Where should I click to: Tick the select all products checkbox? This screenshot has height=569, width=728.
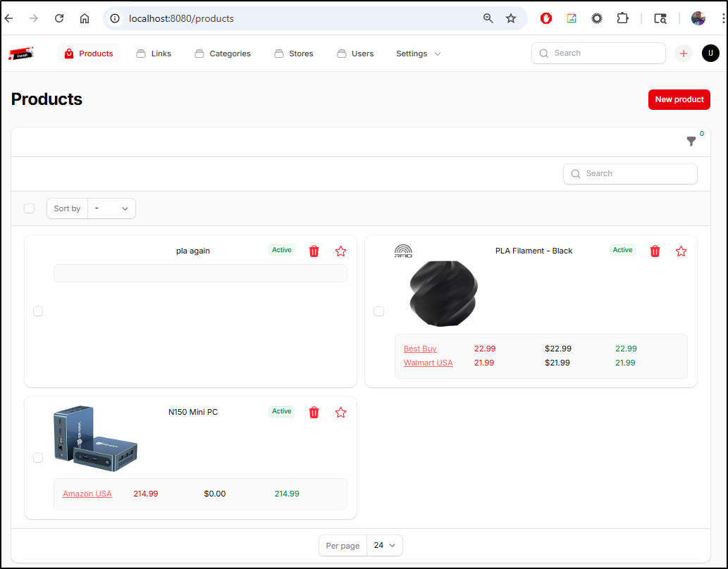(30, 208)
